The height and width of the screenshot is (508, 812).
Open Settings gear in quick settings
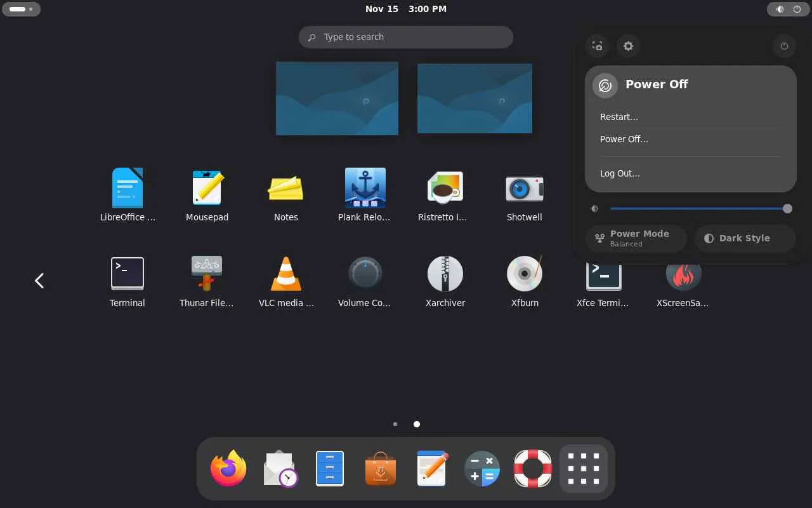[x=628, y=46]
